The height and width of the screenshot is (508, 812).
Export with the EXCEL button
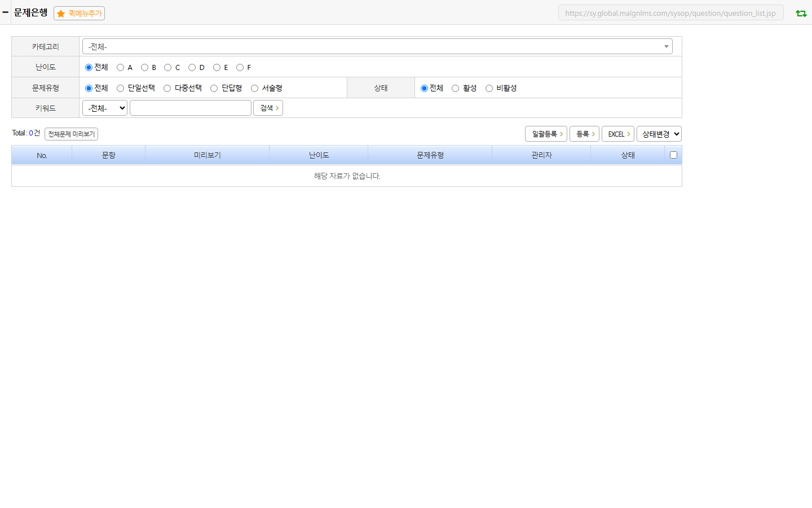click(x=618, y=134)
